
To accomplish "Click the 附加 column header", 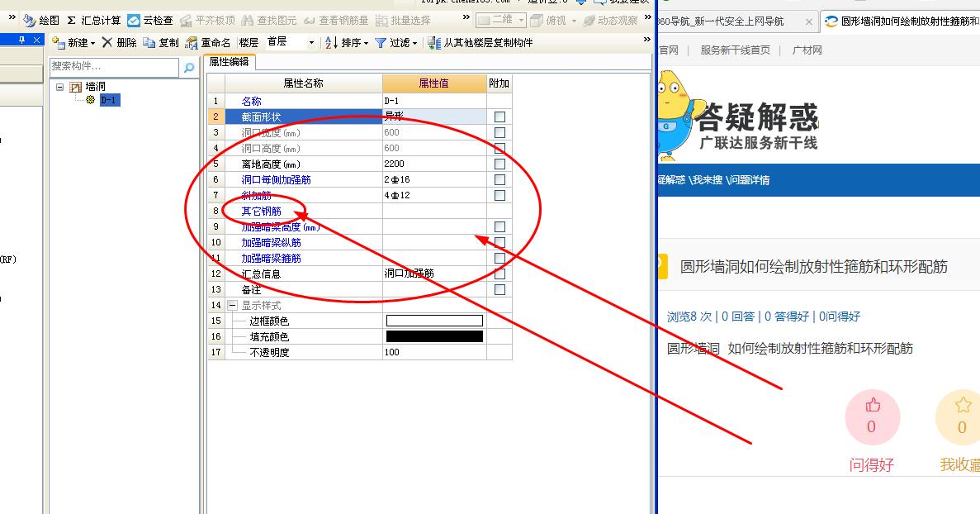I will coord(499,83).
